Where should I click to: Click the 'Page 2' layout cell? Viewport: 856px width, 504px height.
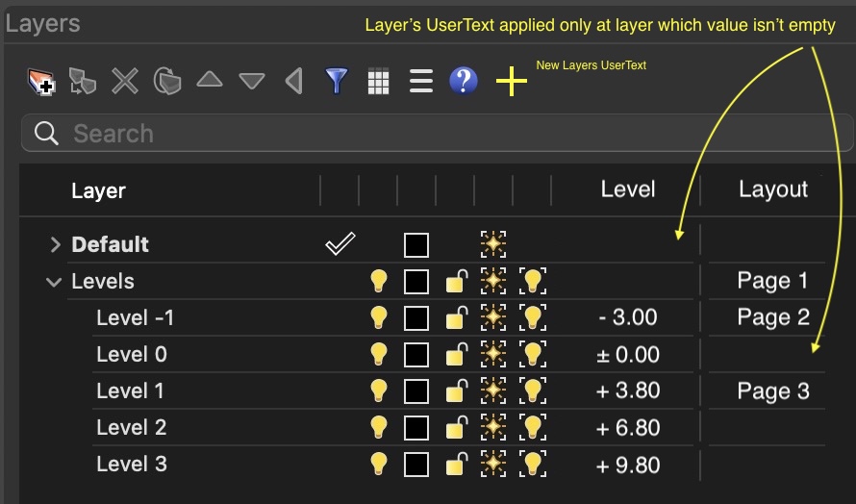(773, 317)
